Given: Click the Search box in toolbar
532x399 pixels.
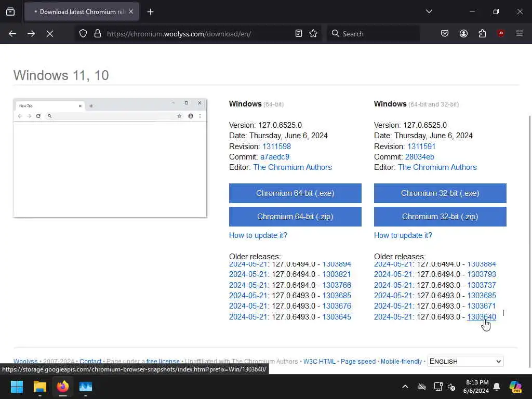Looking at the screenshot, I should 373,34.
